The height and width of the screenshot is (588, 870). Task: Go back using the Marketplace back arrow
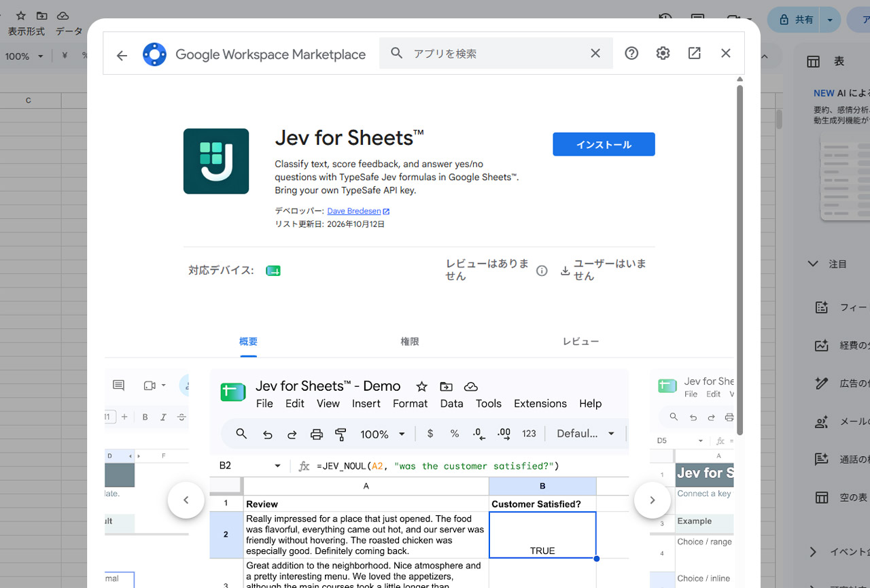pyautogui.click(x=122, y=55)
